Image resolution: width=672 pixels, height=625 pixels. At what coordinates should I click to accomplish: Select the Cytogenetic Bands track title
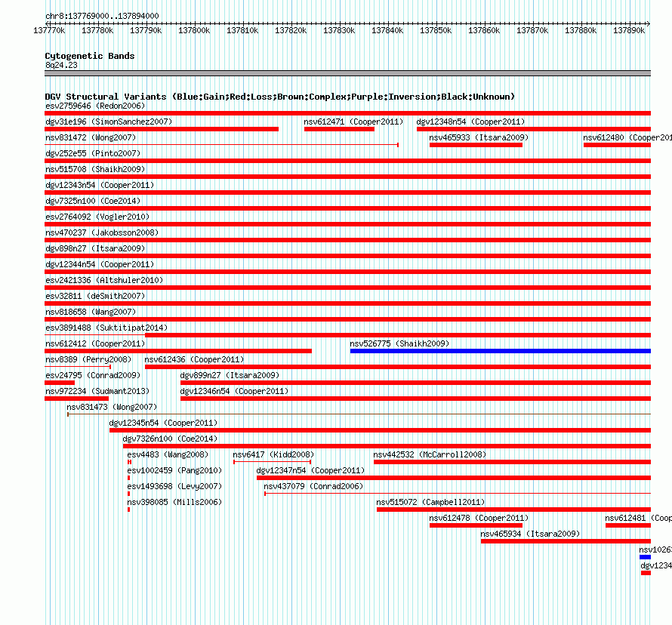90,56
